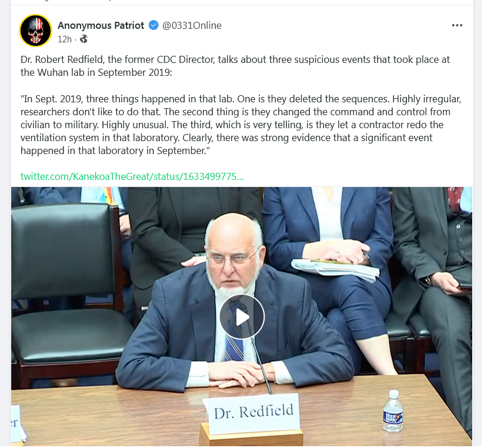Image resolution: width=484 pixels, height=448 pixels.
Task: Click the Dr. Redfield nameplate in video
Action: pyautogui.click(x=252, y=413)
